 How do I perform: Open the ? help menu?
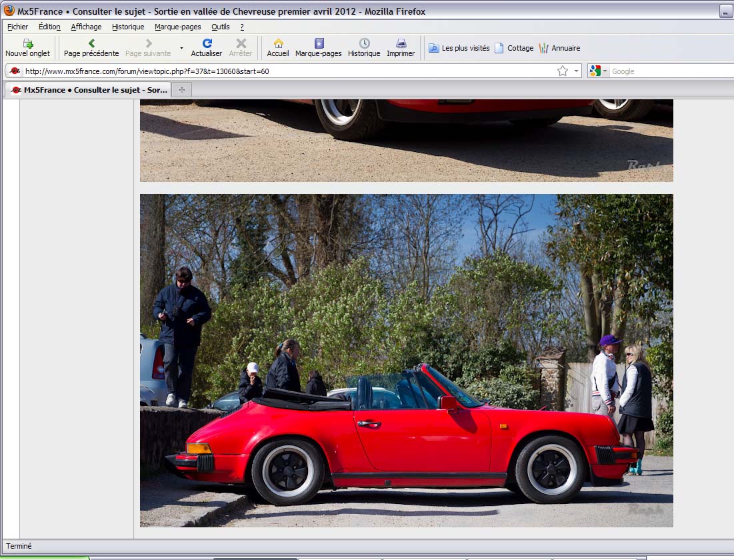click(x=242, y=27)
